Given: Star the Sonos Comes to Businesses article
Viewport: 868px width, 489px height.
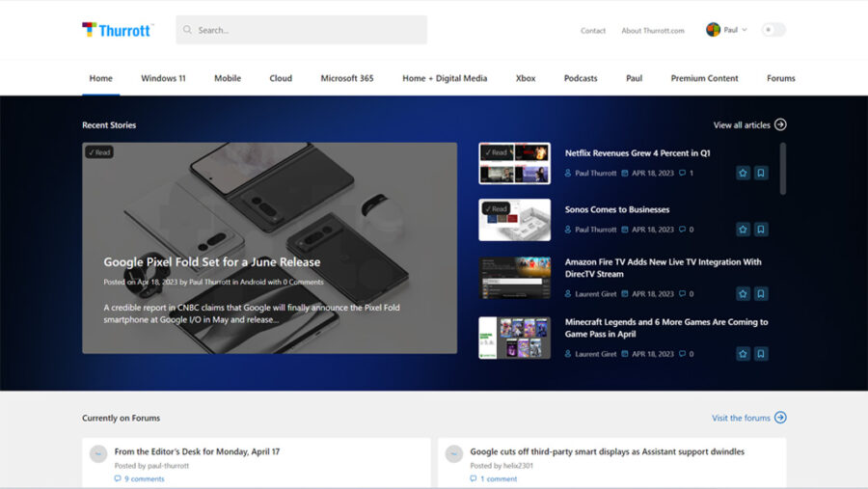Looking at the screenshot, I should click(743, 230).
